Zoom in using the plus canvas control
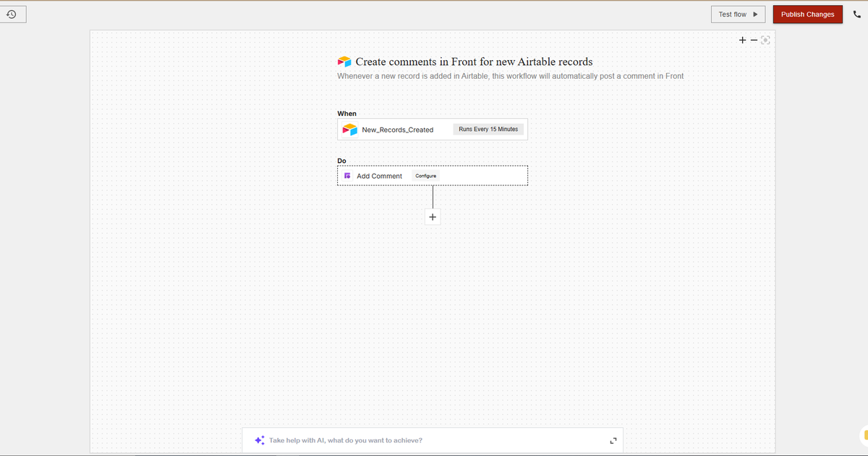This screenshot has height=456, width=868. (x=741, y=40)
